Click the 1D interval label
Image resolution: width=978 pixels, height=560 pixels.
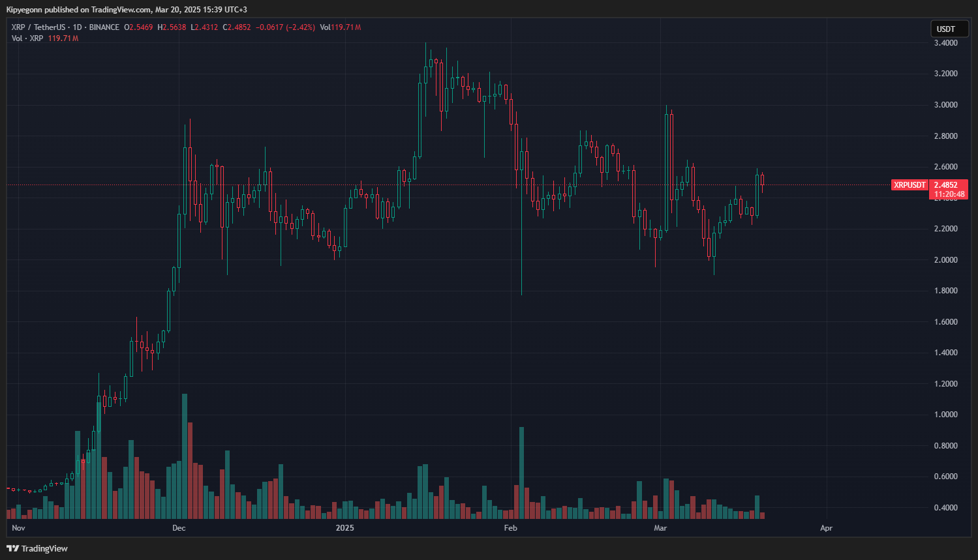click(78, 27)
